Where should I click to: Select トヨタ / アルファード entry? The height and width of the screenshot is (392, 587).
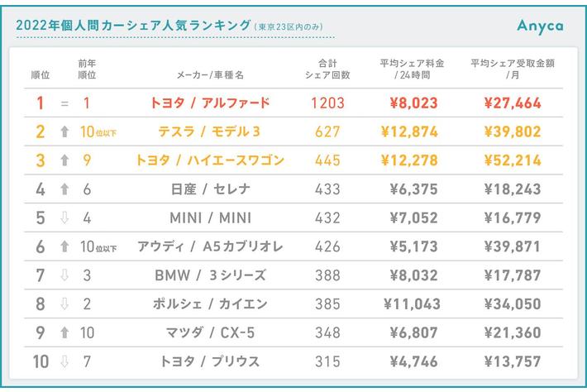(210, 104)
